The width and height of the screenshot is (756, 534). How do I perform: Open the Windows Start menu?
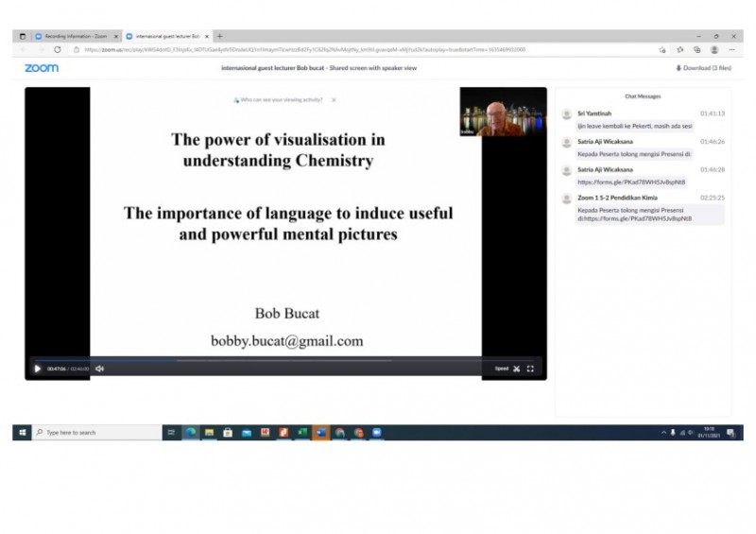[x=22, y=432]
